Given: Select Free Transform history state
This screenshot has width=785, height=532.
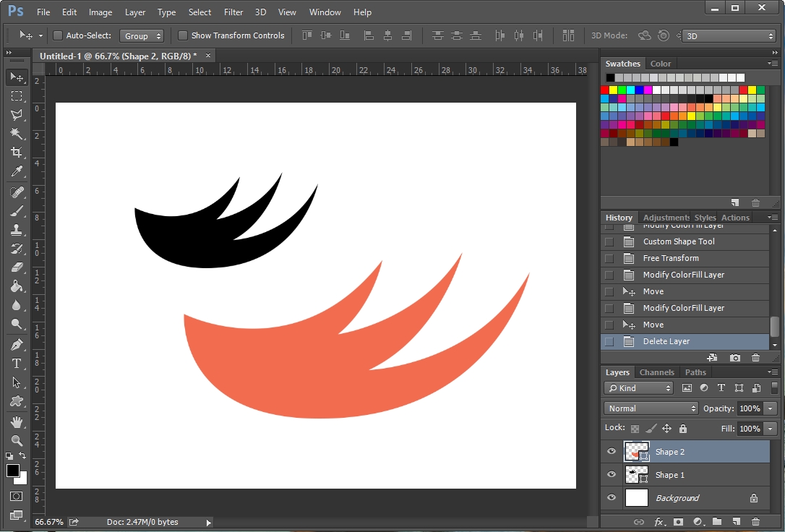Looking at the screenshot, I should (x=685, y=258).
